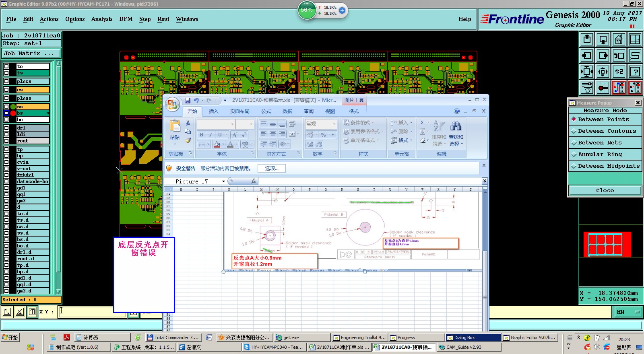
Task: Open the Rout menu
Action: (163, 19)
